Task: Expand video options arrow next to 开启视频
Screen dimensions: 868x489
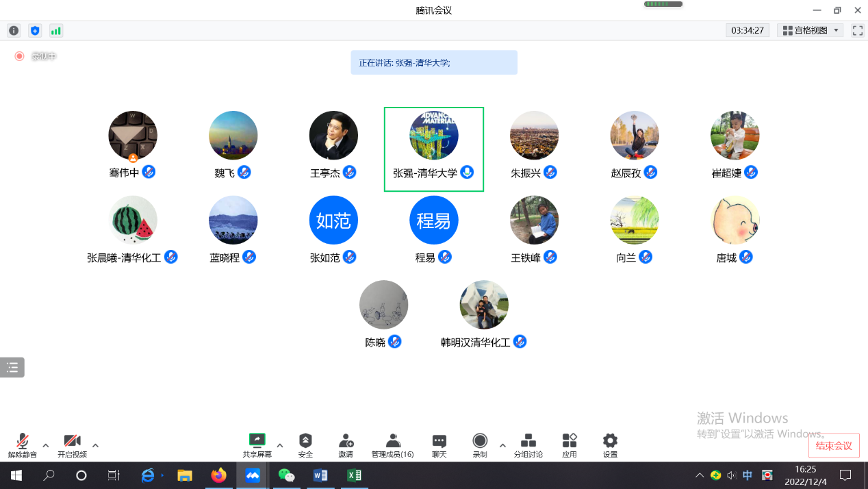Action: 95,445
